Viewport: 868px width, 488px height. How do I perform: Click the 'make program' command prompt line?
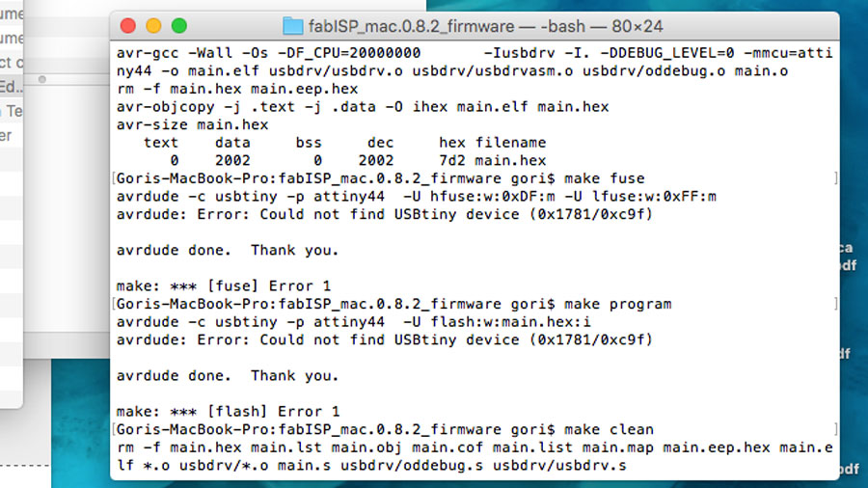[x=393, y=305]
